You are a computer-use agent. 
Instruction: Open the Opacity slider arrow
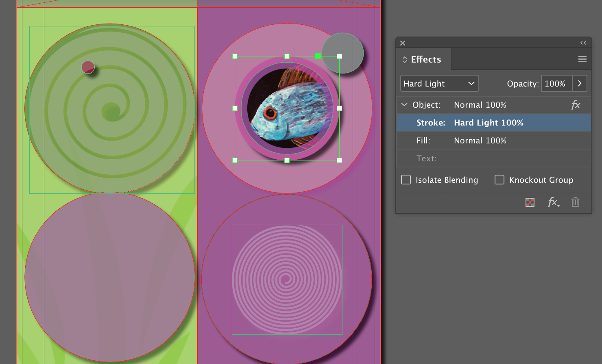tap(580, 83)
